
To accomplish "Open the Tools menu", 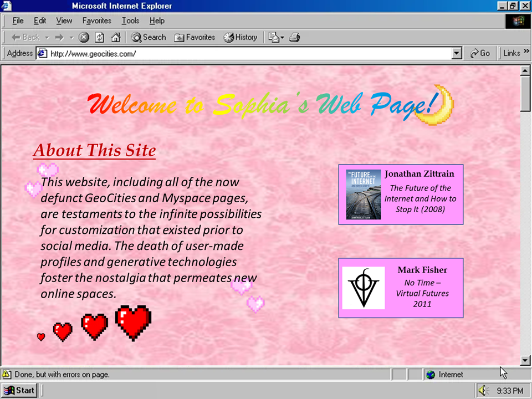I will [130, 21].
